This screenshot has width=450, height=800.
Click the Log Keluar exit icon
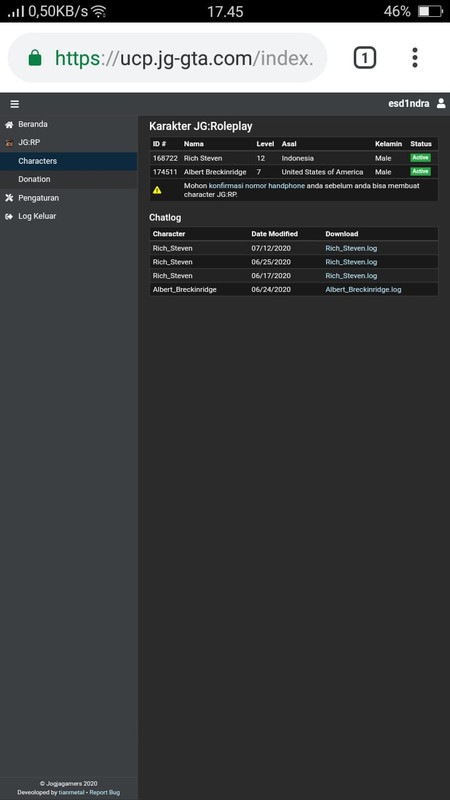pyautogui.click(x=9, y=216)
